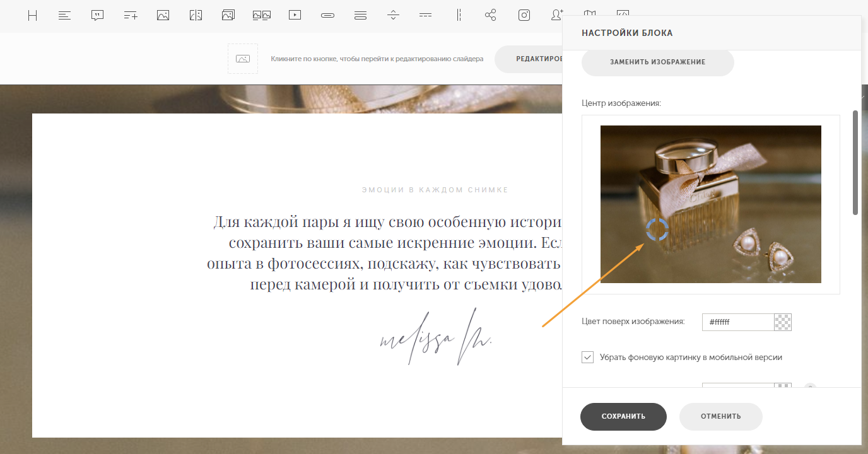Add dashed separator block
The height and width of the screenshot is (454, 868).
tap(426, 16)
